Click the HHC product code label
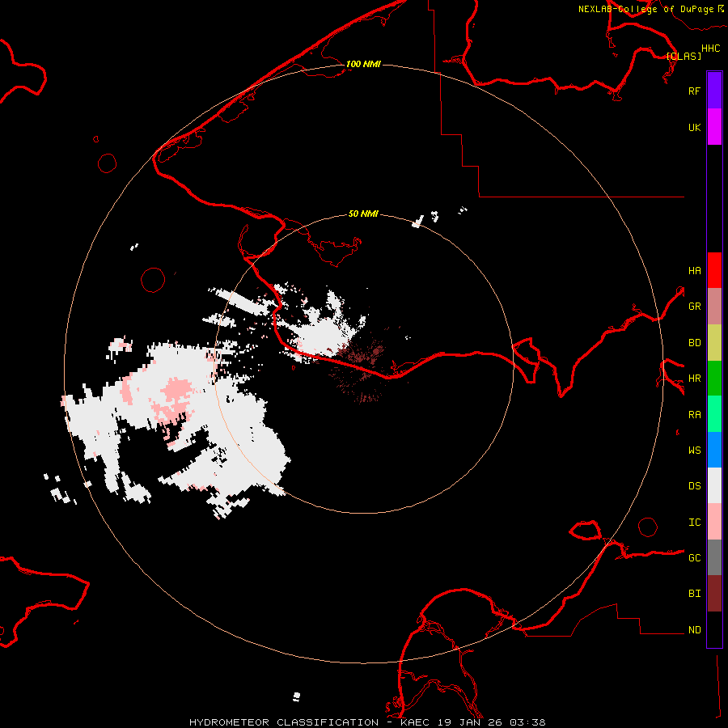The width and height of the screenshot is (728, 728). 710,49
